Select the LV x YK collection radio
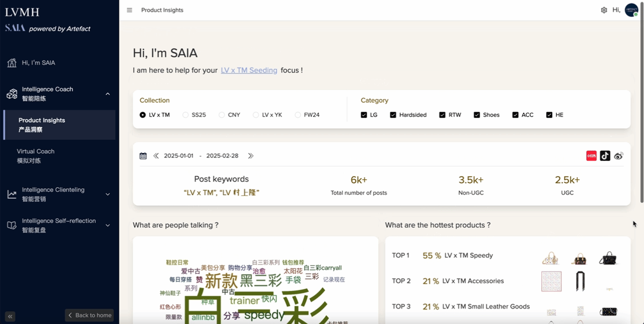Screen dimensions: 644x324 tap(256, 115)
